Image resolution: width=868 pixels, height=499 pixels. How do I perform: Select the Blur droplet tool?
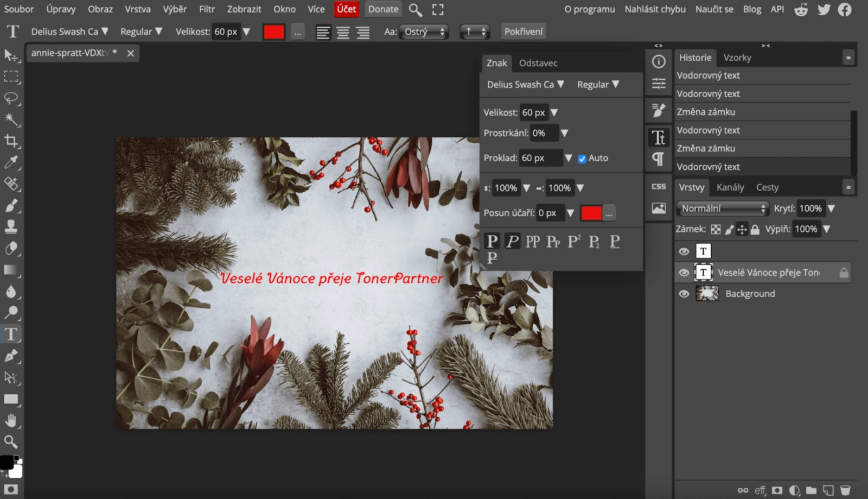click(11, 292)
